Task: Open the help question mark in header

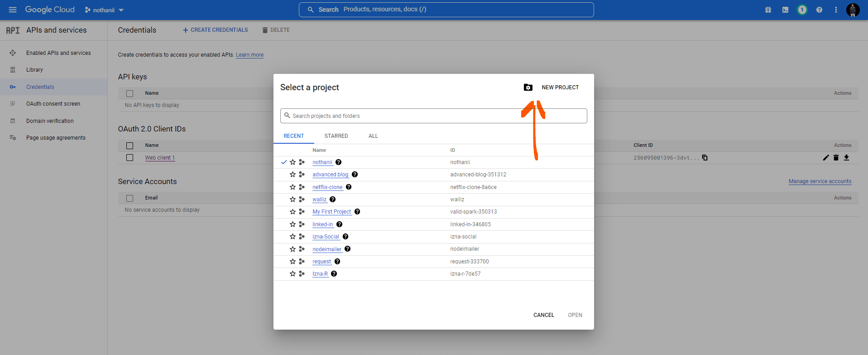Action: click(x=819, y=10)
